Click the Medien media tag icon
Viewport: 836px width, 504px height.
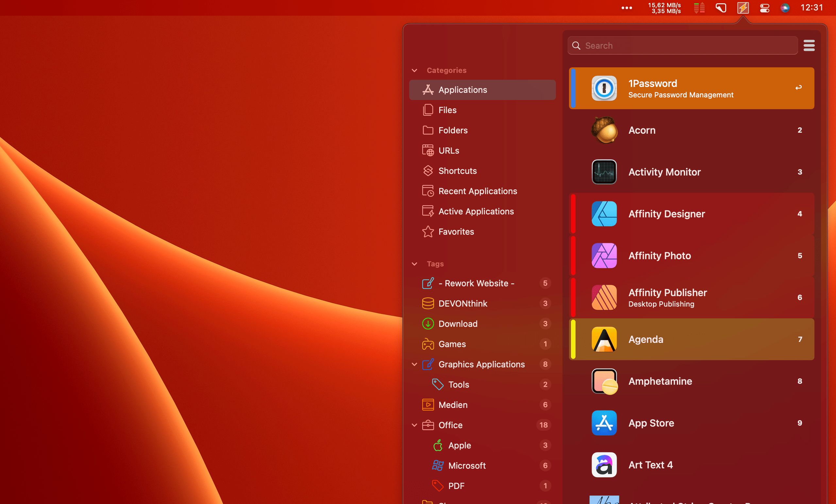pos(428,405)
